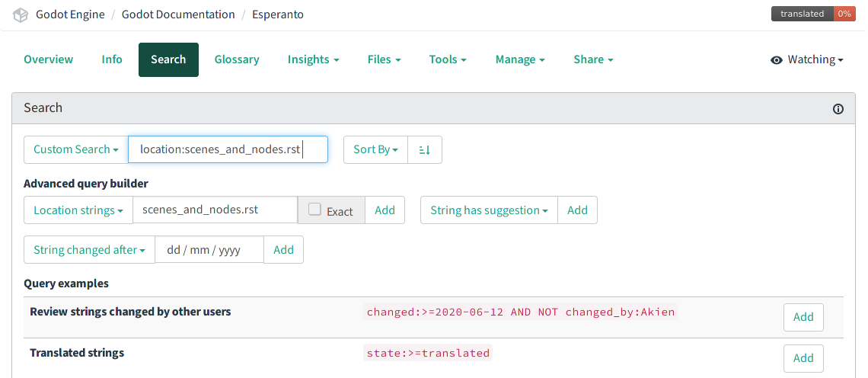This screenshot has height=378, width=868.
Task: Click the search info help icon
Action: (838, 109)
